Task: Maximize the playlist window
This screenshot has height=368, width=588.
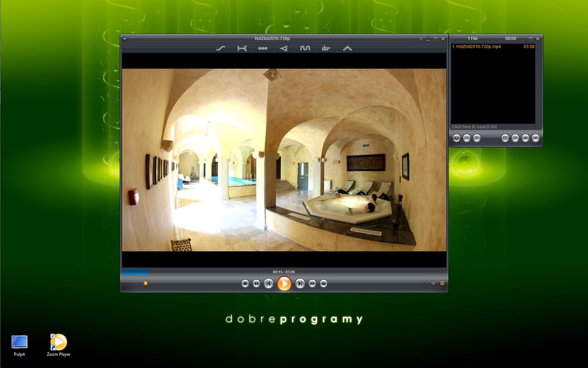Action: coord(530,39)
